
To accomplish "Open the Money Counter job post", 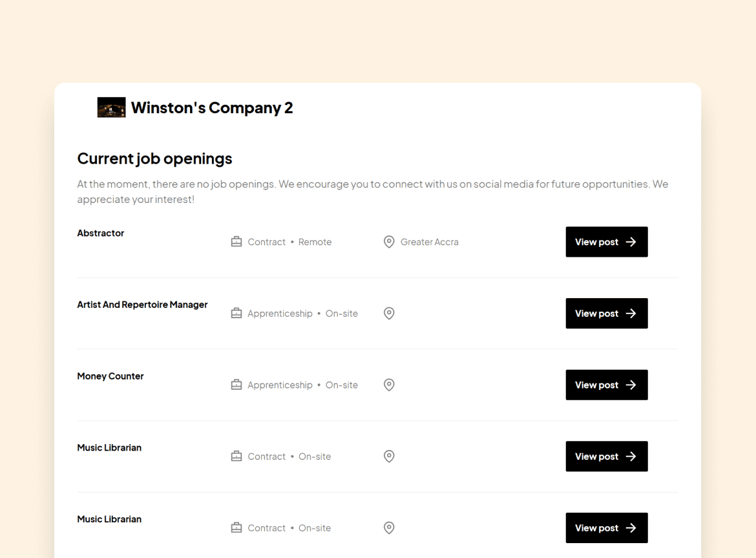I will 606,385.
